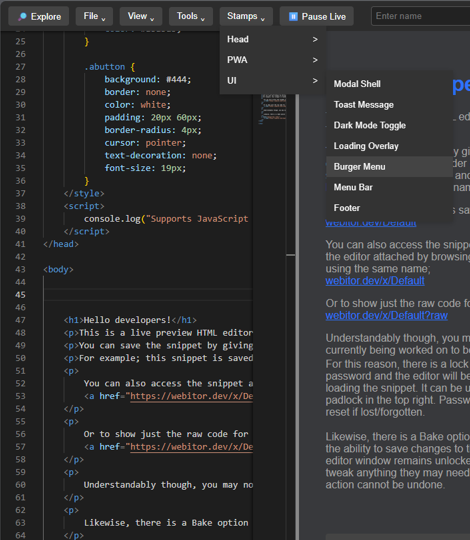This screenshot has width=470, height=540.
Task: Click line number 27 in the gutter
Action: click(20, 67)
